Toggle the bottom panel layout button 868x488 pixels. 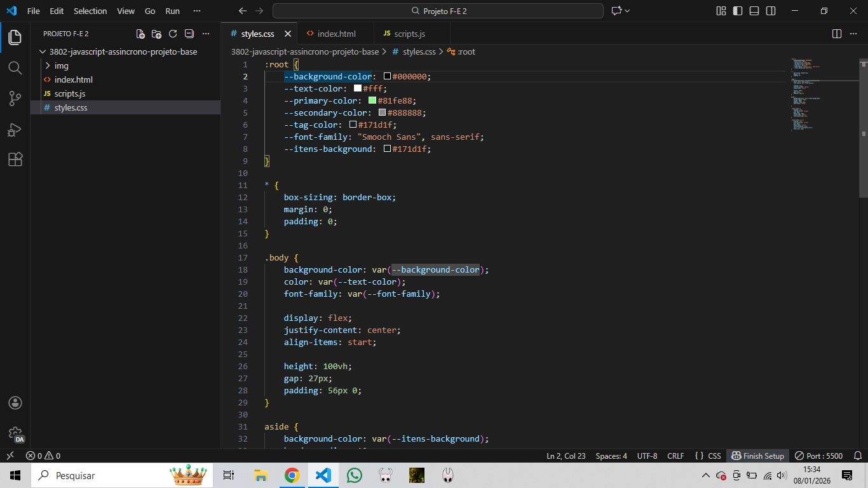[x=754, y=11]
